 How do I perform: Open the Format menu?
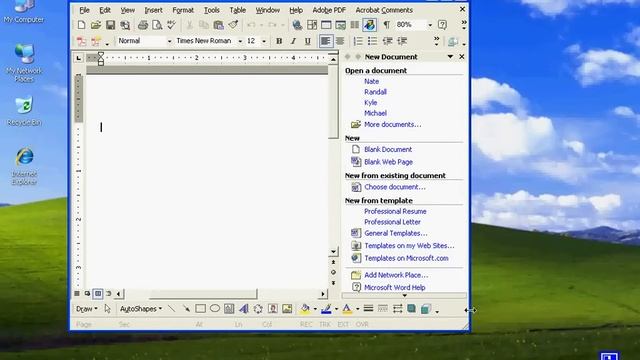pyautogui.click(x=183, y=10)
